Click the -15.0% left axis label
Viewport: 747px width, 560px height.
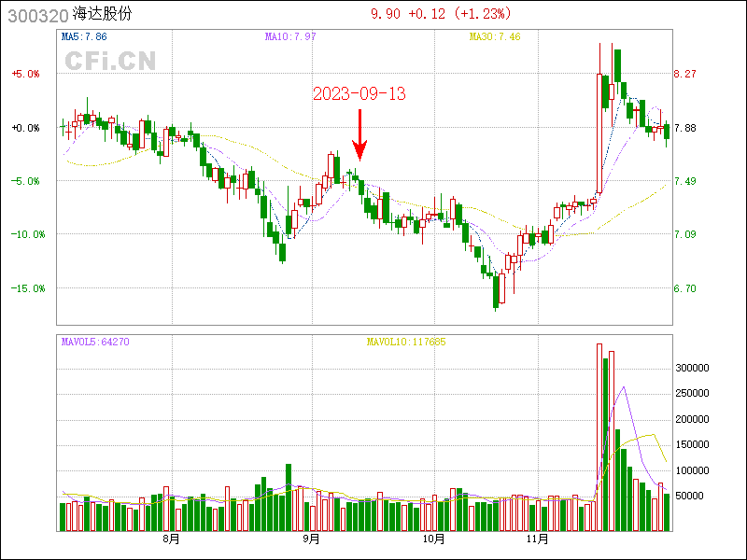point(27,288)
